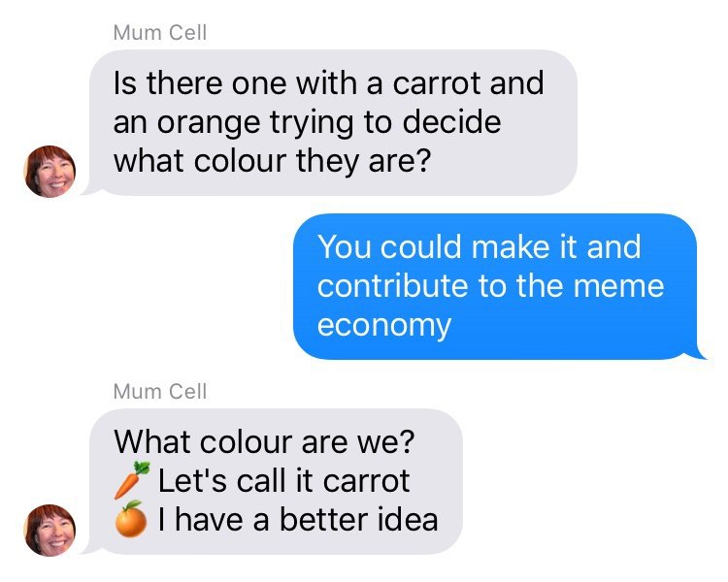
Task: Click the word "decide" in first message
Action: click(x=451, y=122)
